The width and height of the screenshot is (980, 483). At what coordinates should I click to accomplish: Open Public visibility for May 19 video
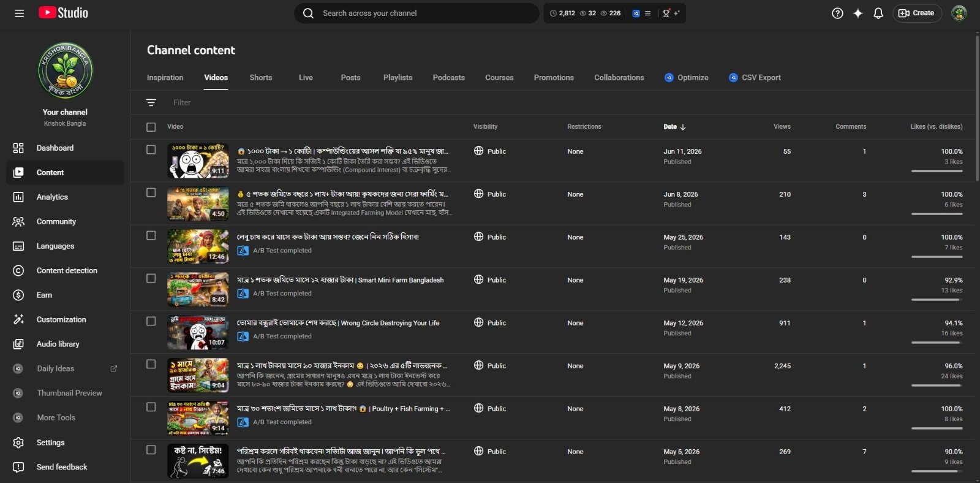[490, 280]
